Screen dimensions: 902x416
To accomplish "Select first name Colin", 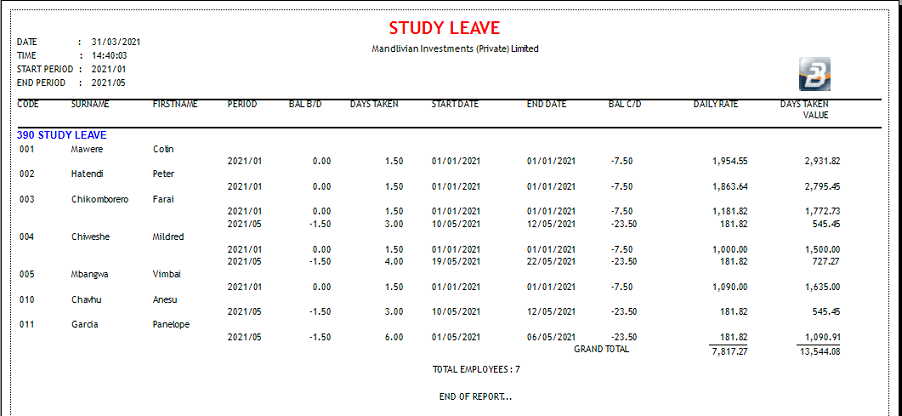I will (163, 149).
